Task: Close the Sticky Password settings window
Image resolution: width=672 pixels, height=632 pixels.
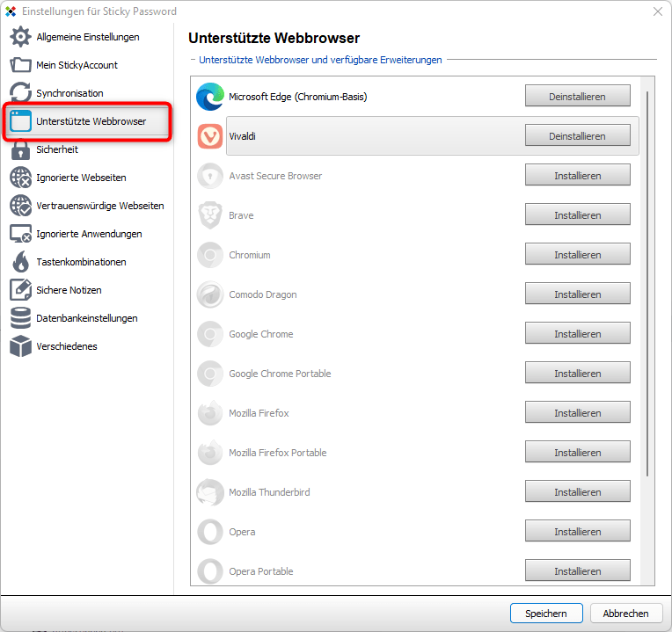Action: 658,11
